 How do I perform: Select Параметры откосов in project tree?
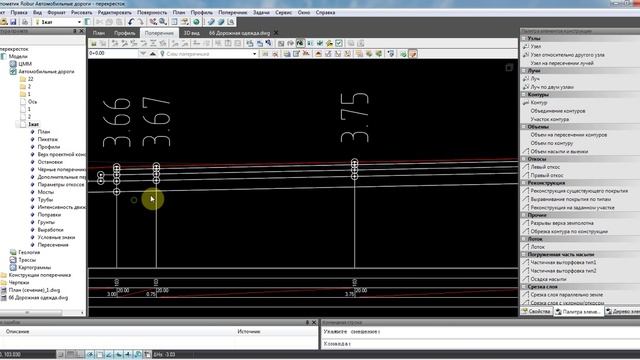coord(61,184)
